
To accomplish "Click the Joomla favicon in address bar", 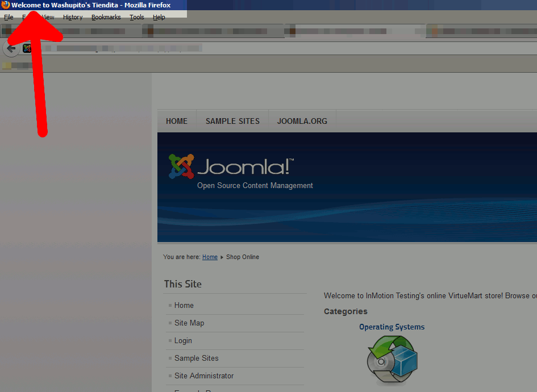I will coord(27,48).
